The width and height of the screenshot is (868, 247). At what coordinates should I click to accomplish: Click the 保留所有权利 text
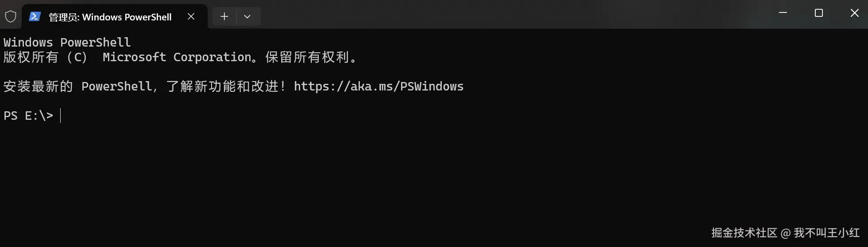point(307,57)
